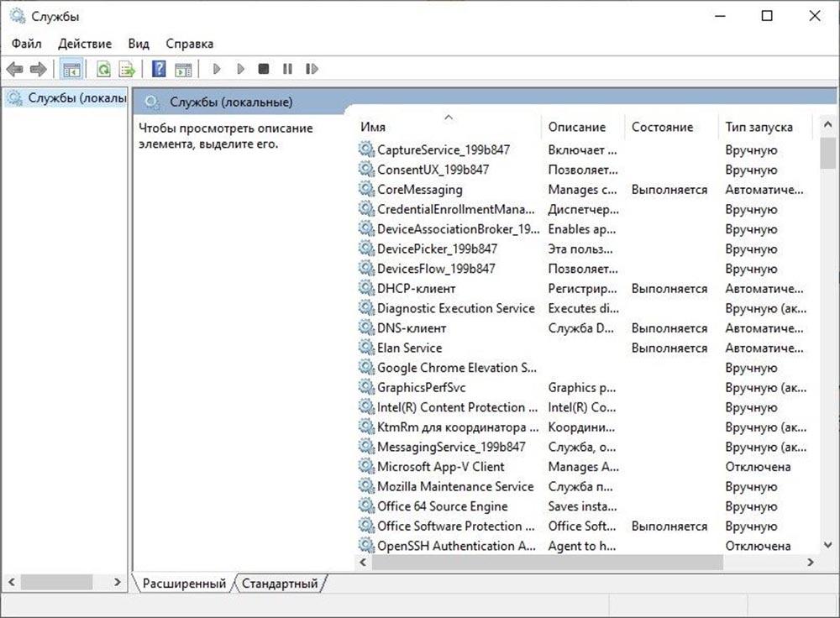Click the gear icon of CoreMessaging service
This screenshot has height=618, width=840.
pyautogui.click(x=366, y=188)
